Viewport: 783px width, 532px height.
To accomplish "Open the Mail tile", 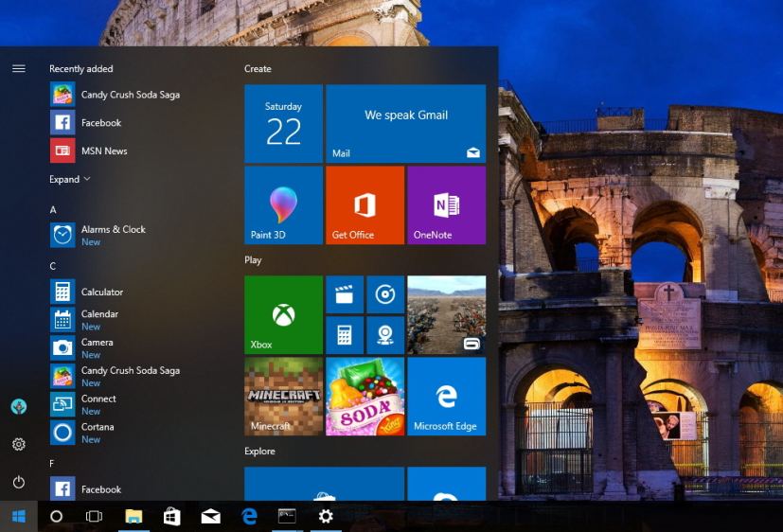I will pos(405,124).
